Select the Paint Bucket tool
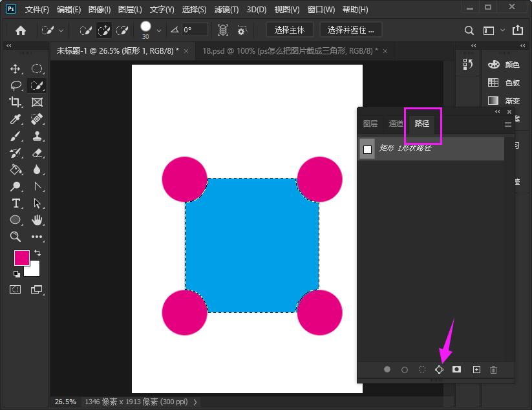Image resolution: width=532 pixels, height=410 pixels. click(16, 169)
